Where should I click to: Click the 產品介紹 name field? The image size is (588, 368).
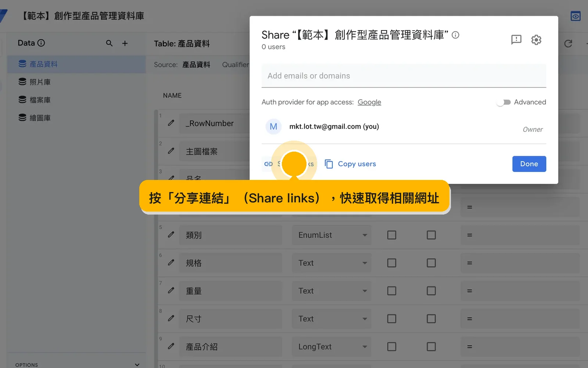click(x=230, y=347)
